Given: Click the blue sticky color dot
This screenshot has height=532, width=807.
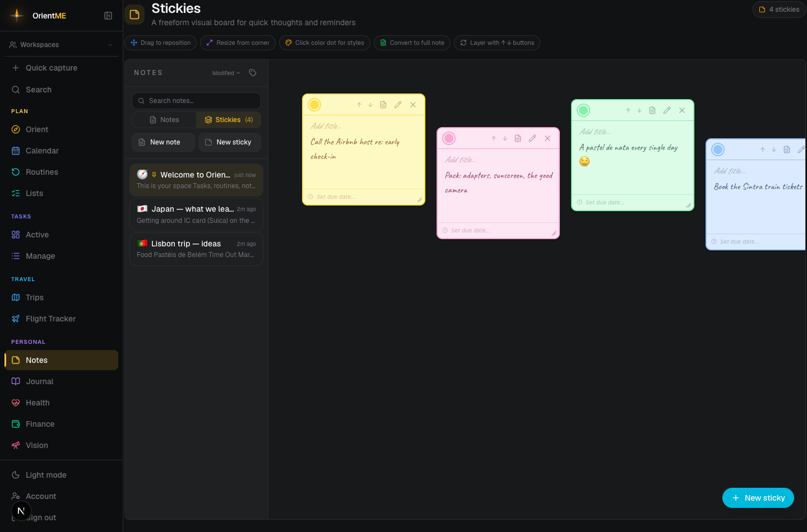Looking at the screenshot, I should [718, 150].
